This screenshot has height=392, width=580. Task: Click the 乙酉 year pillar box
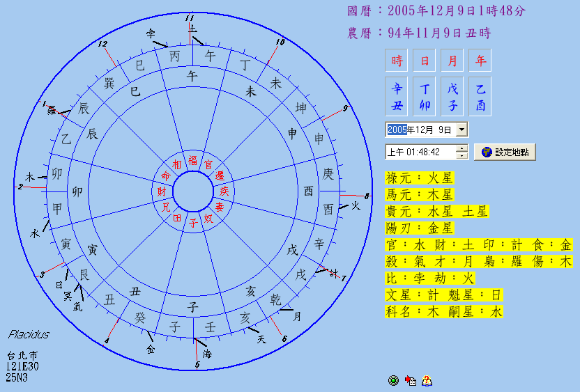[x=480, y=96]
